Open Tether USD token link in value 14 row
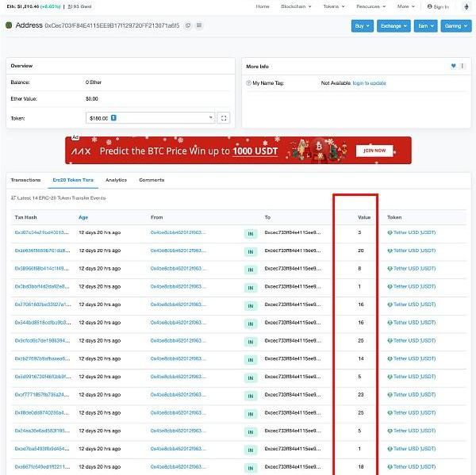This screenshot has height=475, width=476. [x=414, y=358]
